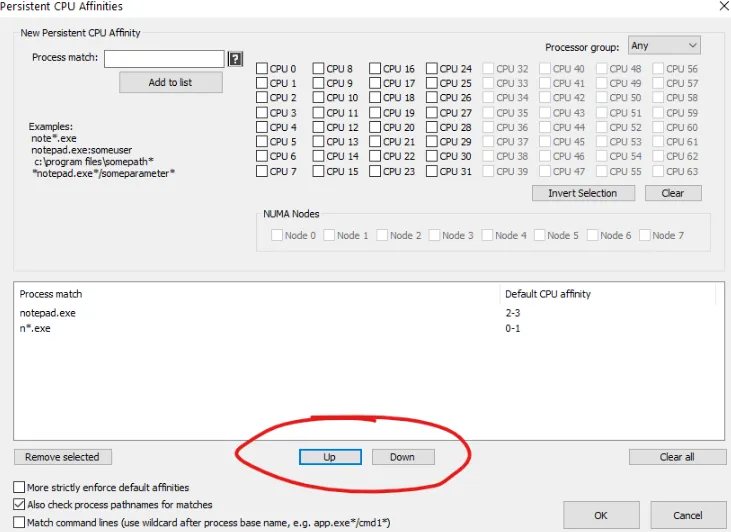
Task: Check the CPU 8 checkbox
Action: [318, 69]
